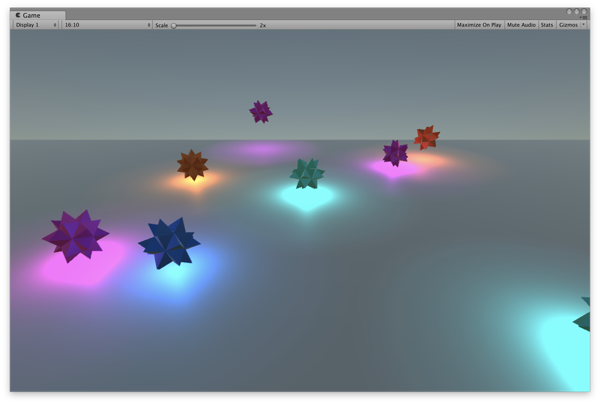This screenshot has height=404, width=600.
Task: Click the Scale slider handle
Action: coord(173,25)
